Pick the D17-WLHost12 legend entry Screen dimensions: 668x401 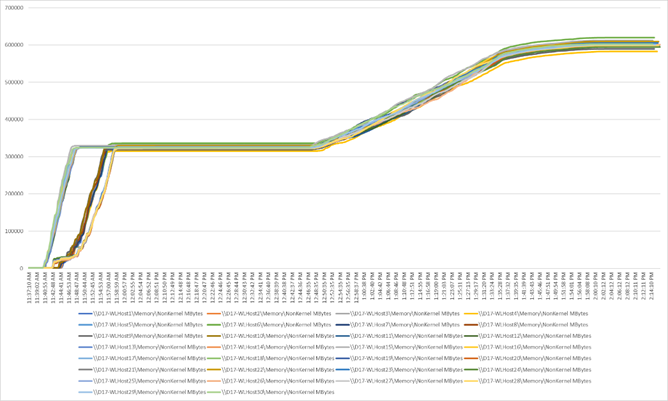coord(527,336)
